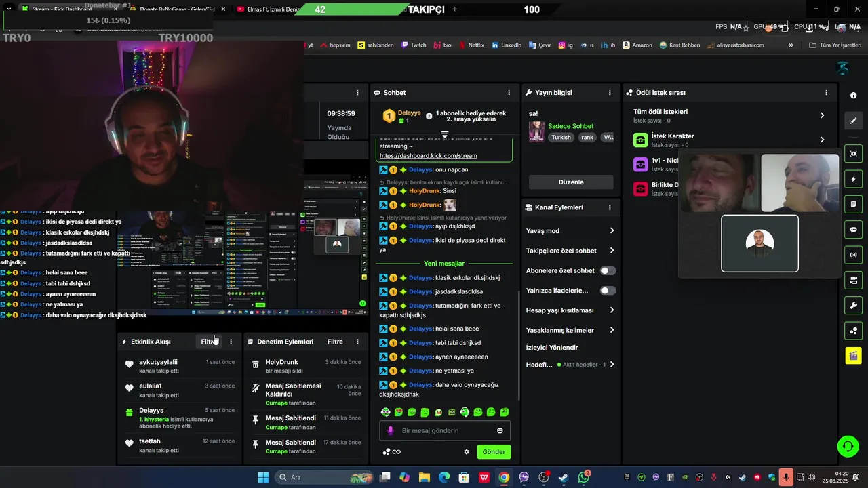Open Tüm Yer İşaretleri folder
This screenshot has height=488, width=868.
point(835,45)
